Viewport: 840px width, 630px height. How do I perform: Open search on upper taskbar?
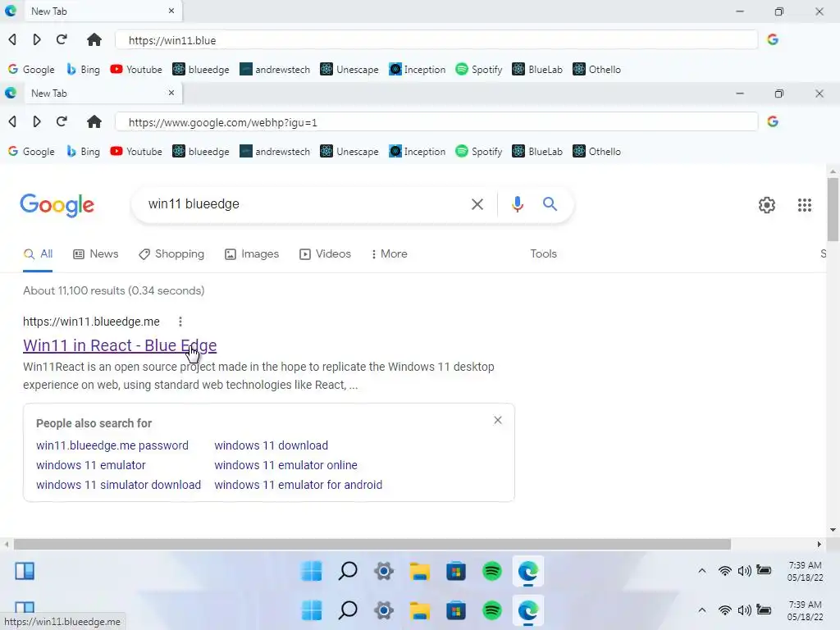pos(348,571)
